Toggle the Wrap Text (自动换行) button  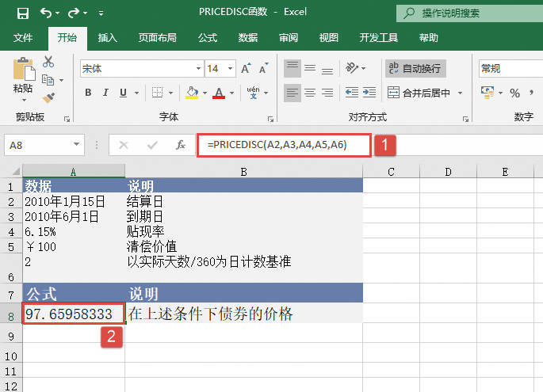pyautogui.click(x=416, y=69)
